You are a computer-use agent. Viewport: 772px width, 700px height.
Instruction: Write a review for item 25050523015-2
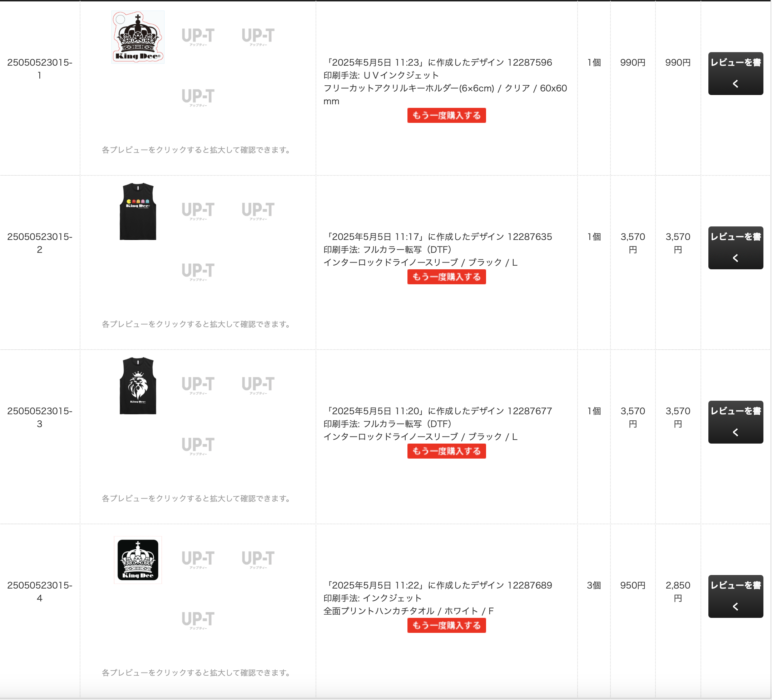pyautogui.click(x=736, y=247)
